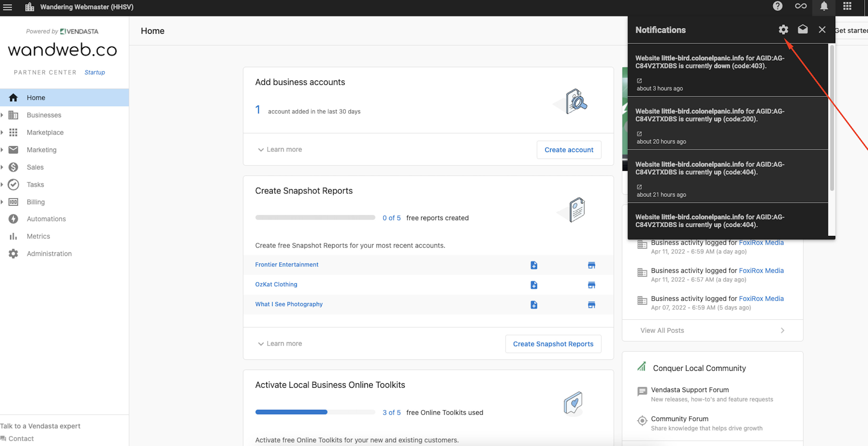Open notification settings gear icon

783,30
